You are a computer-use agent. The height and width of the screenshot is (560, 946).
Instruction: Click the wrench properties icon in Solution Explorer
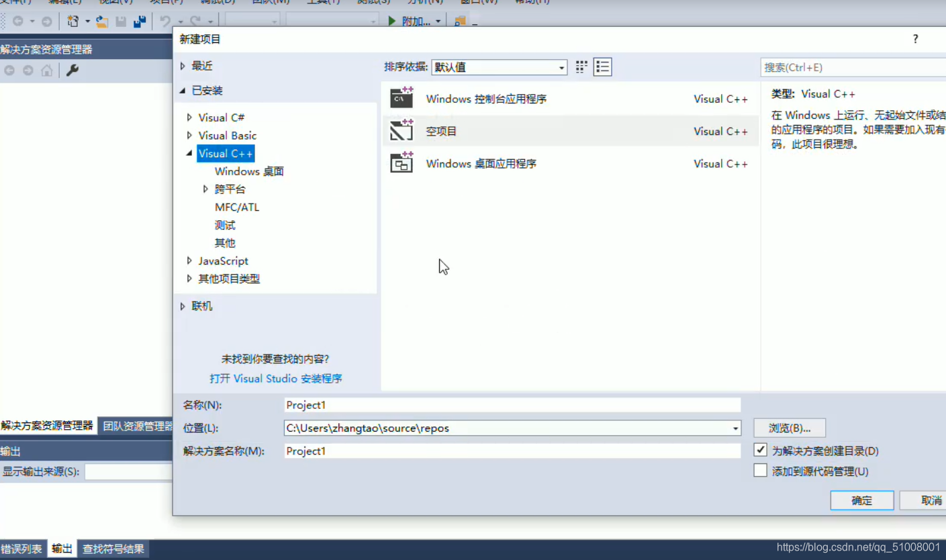click(73, 70)
